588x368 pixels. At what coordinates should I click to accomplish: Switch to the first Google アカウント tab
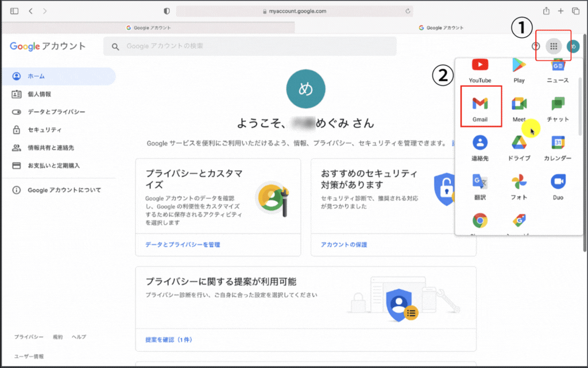point(149,28)
